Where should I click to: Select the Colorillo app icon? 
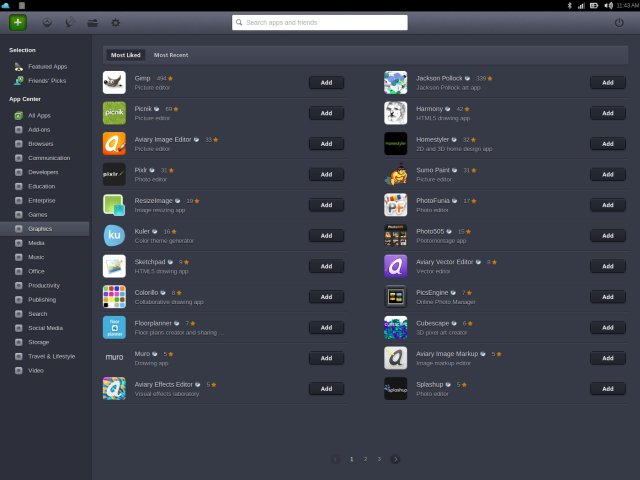(114, 297)
